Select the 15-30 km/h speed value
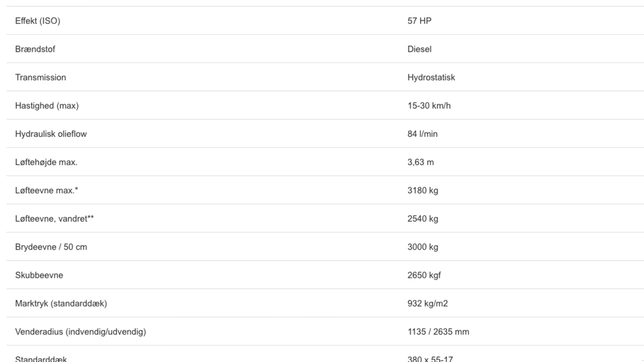The image size is (644, 362). (429, 106)
